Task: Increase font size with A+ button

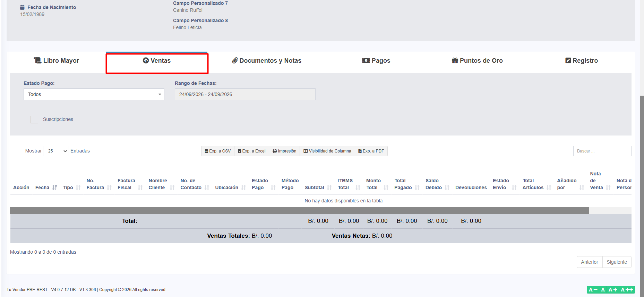Action: (x=613, y=290)
